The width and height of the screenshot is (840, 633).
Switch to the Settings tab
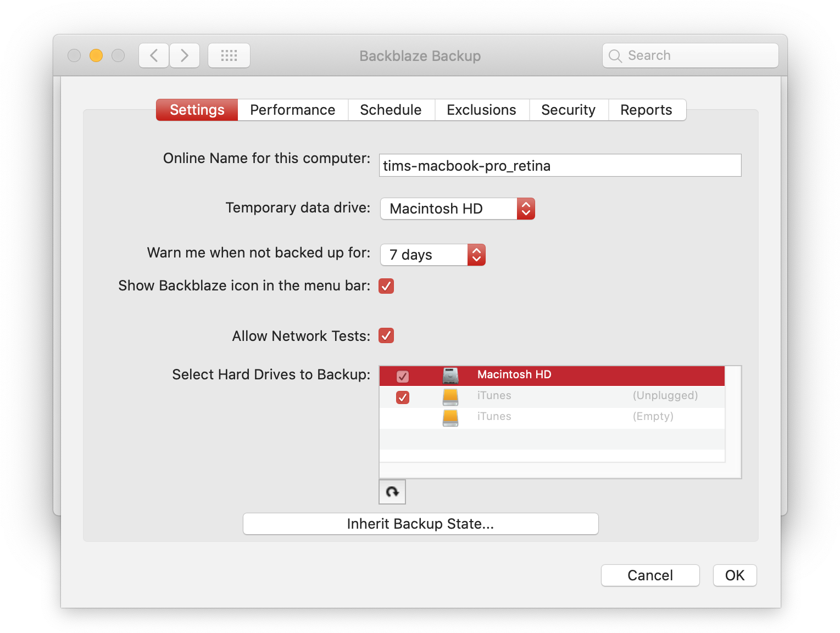pyautogui.click(x=197, y=110)
